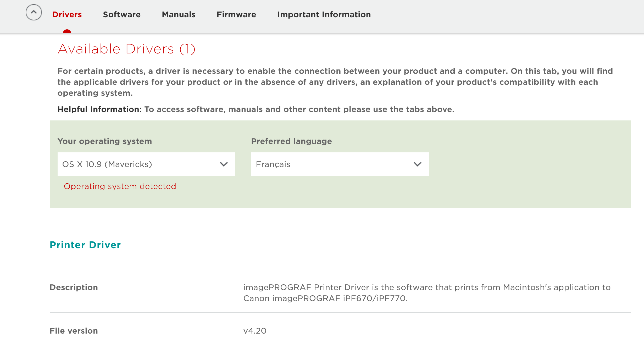This screenshot has height=343, width=644.
Task: Click the v4.20 version value
Action: click(x=255, y=331)
